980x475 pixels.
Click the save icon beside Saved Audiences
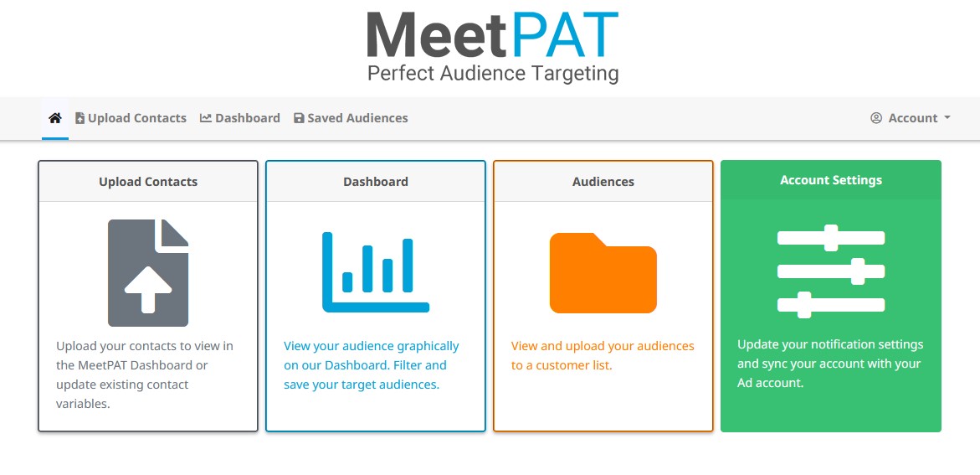(299, 118)
